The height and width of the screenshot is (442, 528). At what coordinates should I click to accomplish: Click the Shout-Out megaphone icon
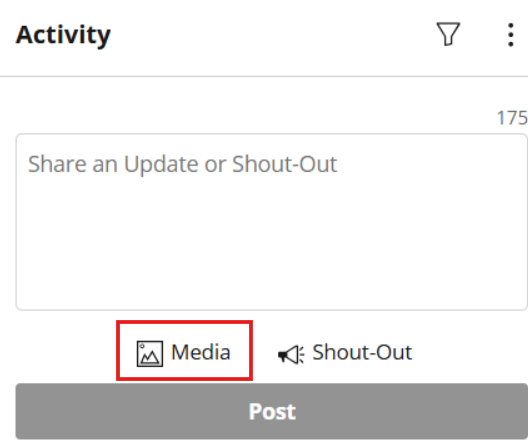291,354
